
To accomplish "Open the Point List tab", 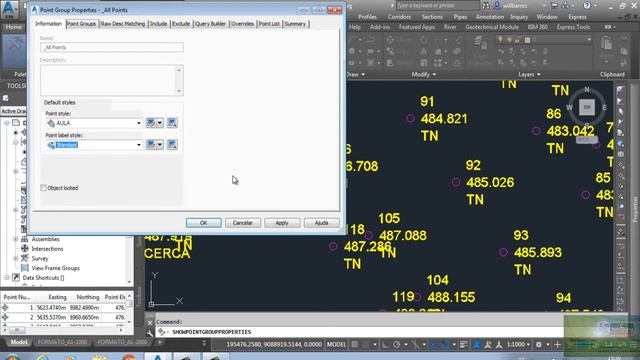I will coord(269,24).
